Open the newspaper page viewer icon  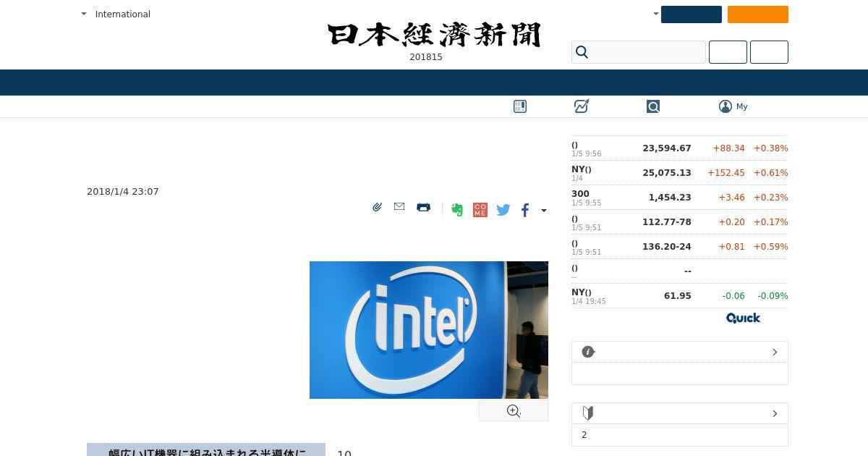point(520,106)
